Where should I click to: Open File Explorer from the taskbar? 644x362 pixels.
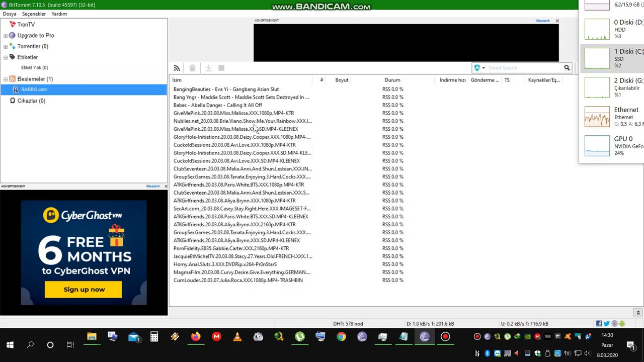tap(92, 337)
